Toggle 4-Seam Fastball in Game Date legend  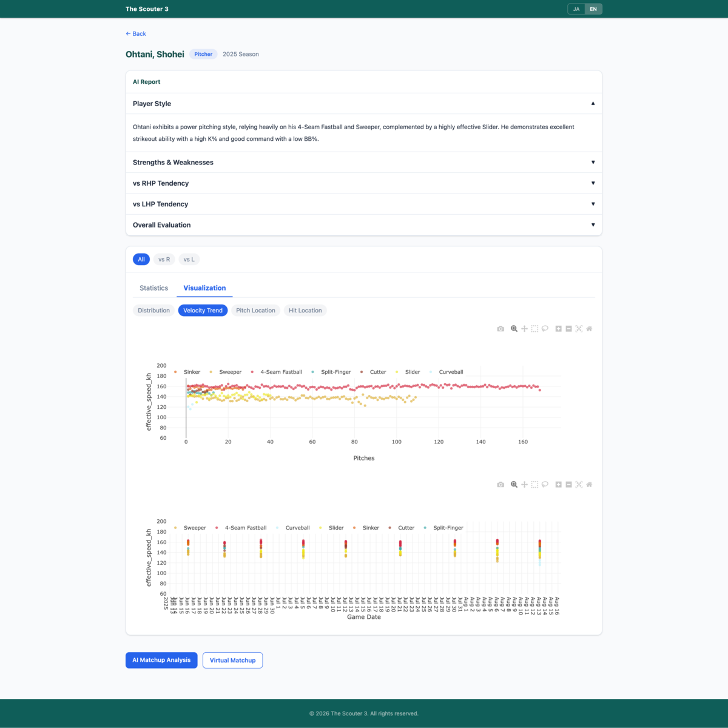coord(241,528)
